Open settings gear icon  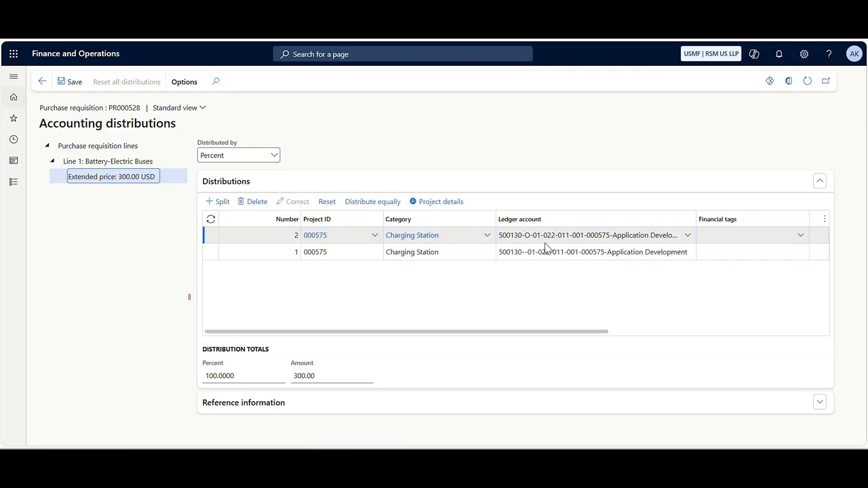tap(804, 54)
